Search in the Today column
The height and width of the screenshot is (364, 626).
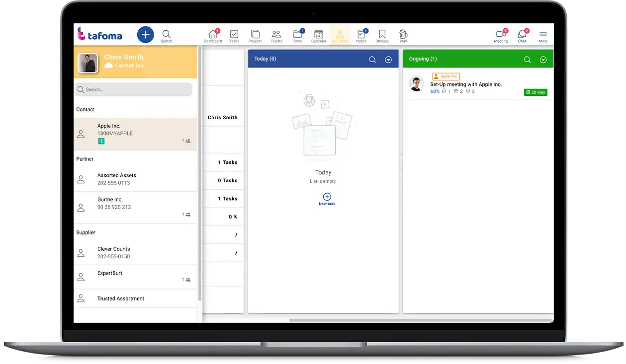pyautogui.click(x=372, y=60)
